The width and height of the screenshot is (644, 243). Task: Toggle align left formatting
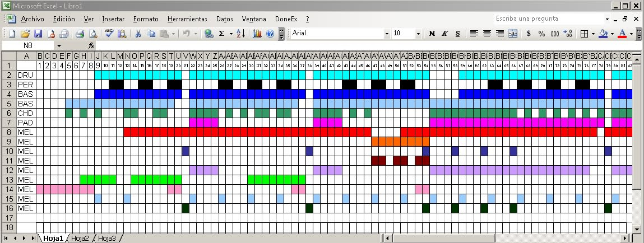click(x=474, y=34)
